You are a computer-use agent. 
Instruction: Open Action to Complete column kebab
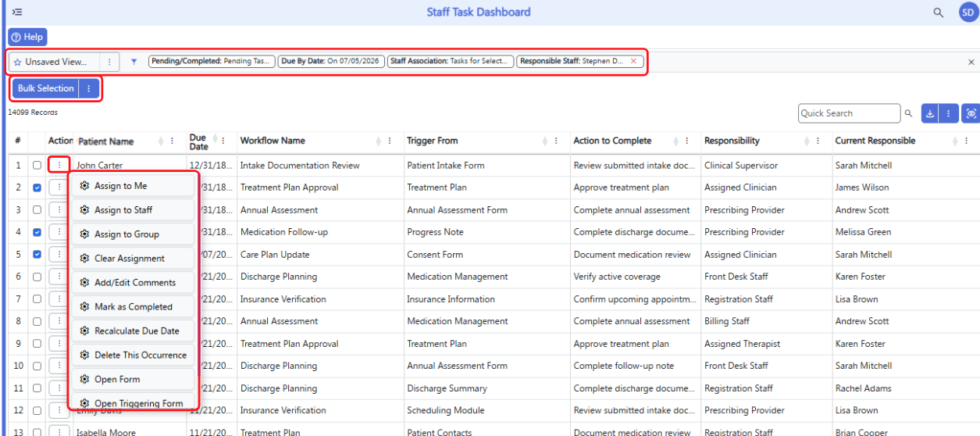click(687, 141)
